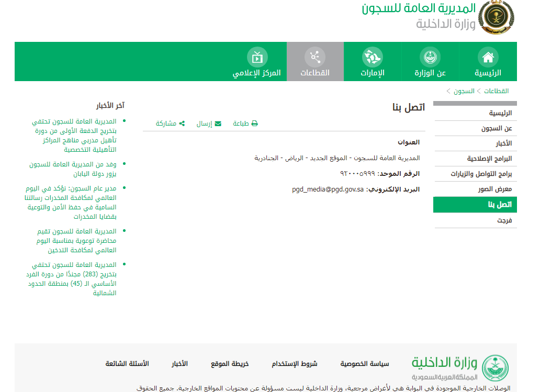Open news about مكافحة المخدرات world day
This screenshot has height=392, width=540.
click(x=70, y=202)
